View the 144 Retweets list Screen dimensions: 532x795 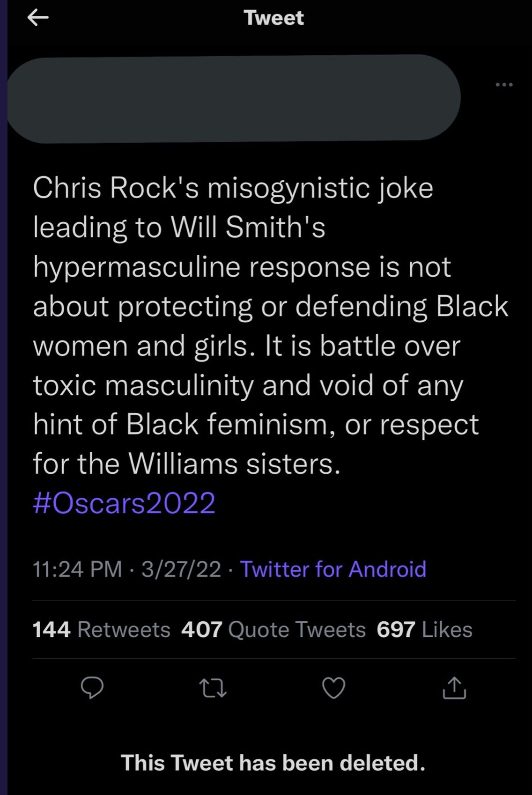[101, 630]
